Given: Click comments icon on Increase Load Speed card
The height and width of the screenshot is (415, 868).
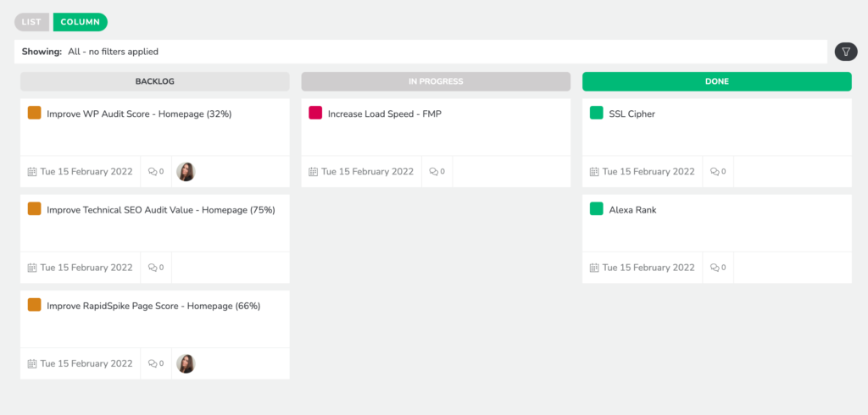Looking at the screenshot, I should click(433, 172).
